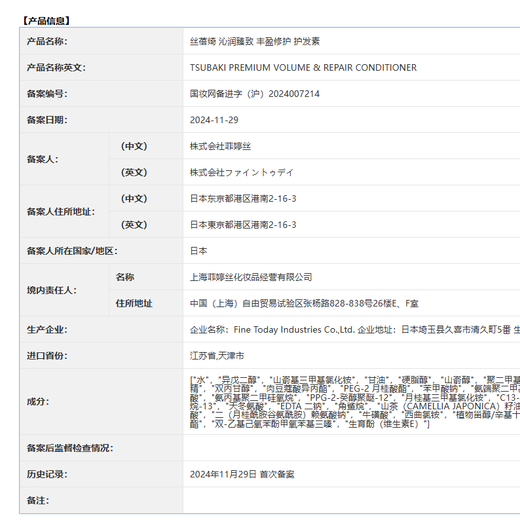Click the ingredients list beginning with 水

(355, 402)
